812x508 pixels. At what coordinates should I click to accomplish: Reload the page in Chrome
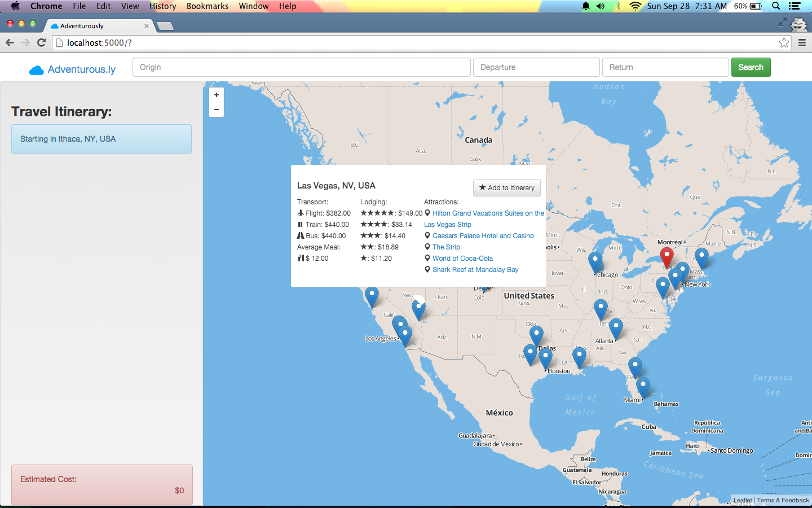point(41,42)
